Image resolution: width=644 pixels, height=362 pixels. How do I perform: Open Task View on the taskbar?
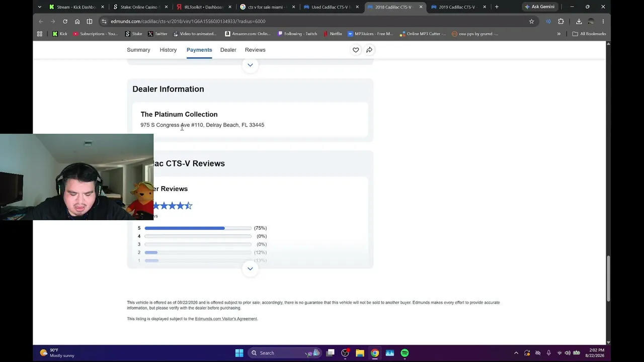pyautogui.click(x=330, y=353)
